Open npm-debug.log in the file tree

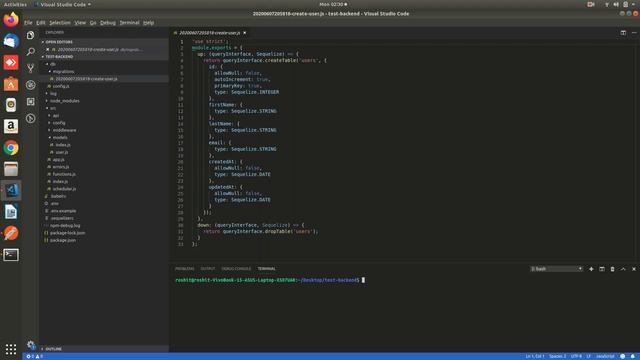(x=65, y=226)
